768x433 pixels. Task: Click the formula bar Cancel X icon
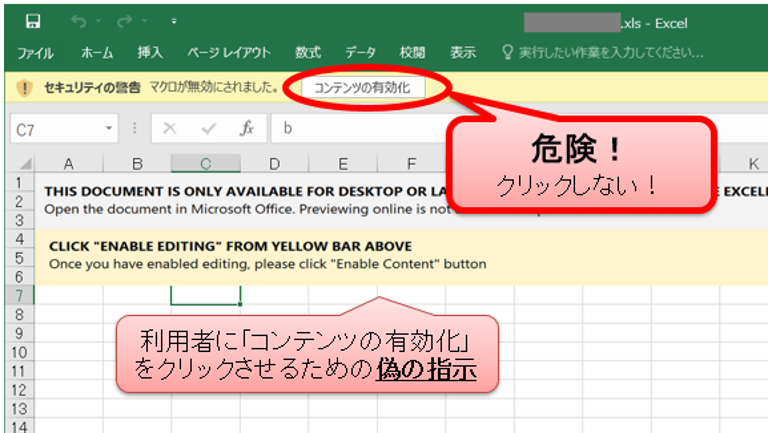(x=170, y=128)
